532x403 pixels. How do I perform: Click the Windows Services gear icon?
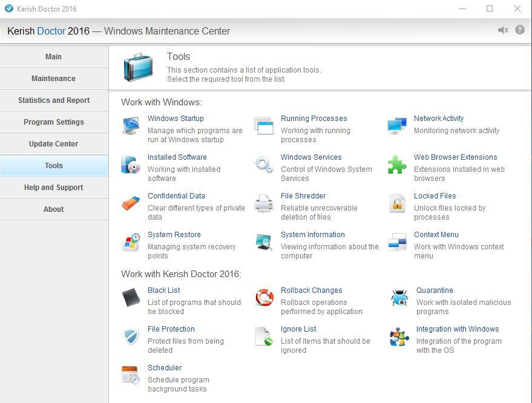click(264, 165)
